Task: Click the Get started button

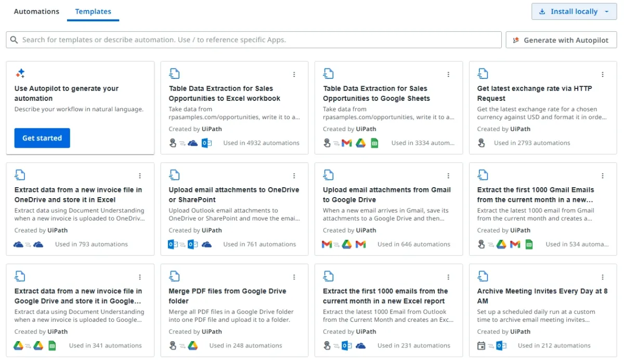Action: pos(42,138)
